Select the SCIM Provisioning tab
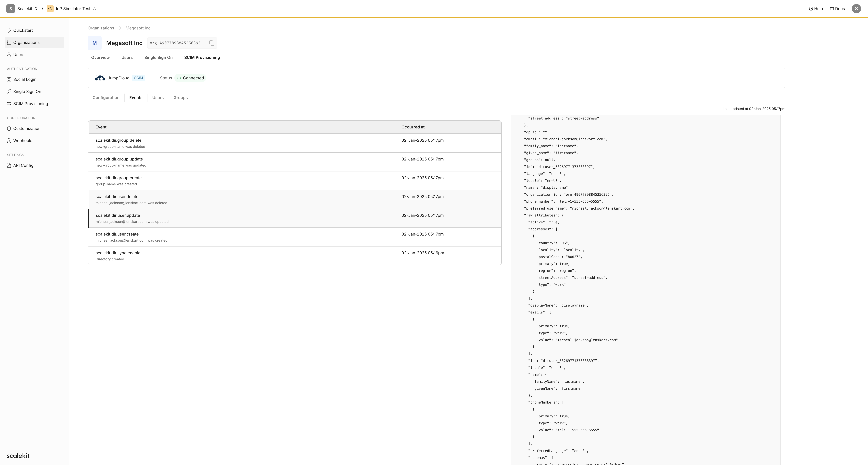This screenshot has height=465, width=868. pyautogui.click(x=202, y=58)
